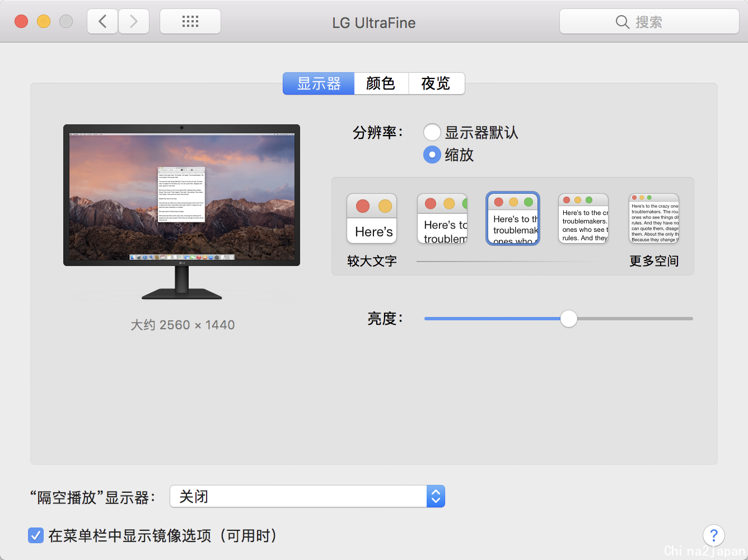Screen dimensions: 748x560
Task: Click the LG UltraFine monitor preview image
Action: point(181,212)
